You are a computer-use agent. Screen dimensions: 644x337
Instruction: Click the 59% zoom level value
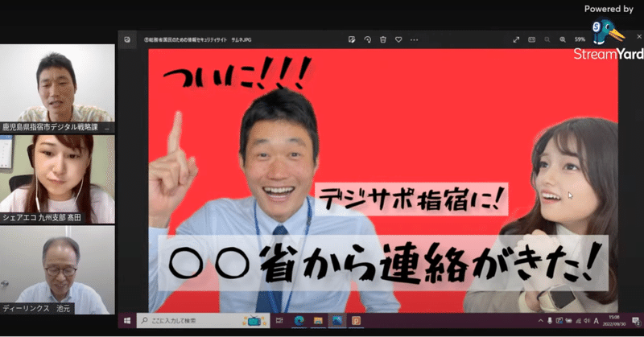click(x=580, y=39)
